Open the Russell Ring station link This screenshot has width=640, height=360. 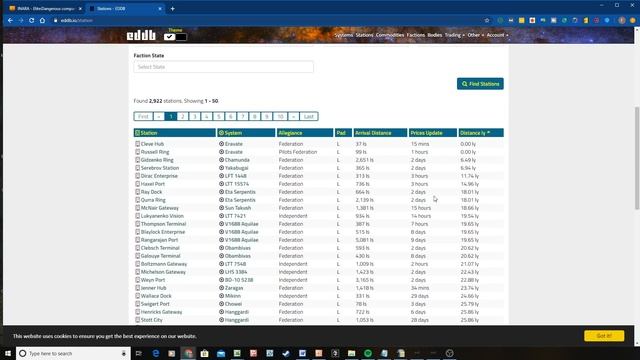[x=155, y=152]
